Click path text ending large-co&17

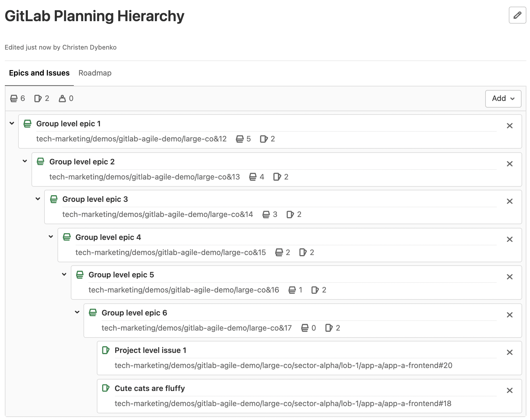pos(197,328)
